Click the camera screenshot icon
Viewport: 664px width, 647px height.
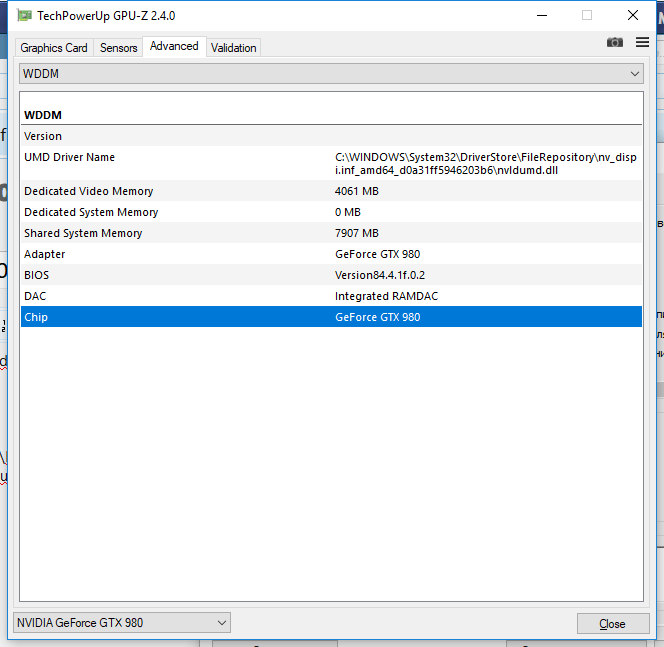615,42
